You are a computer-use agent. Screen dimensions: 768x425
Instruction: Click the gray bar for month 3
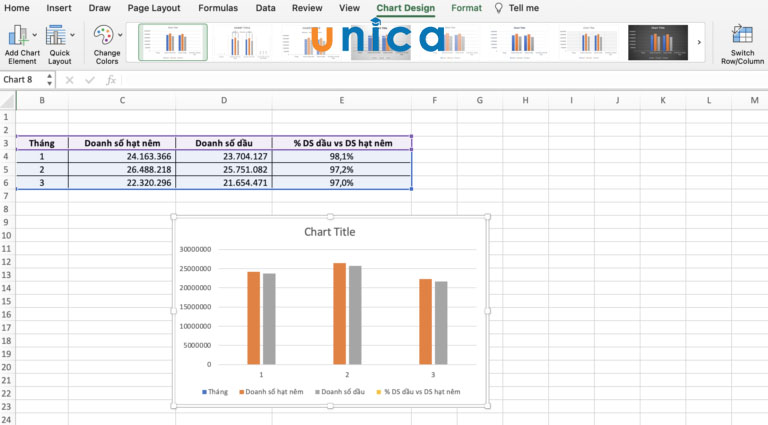441,323
